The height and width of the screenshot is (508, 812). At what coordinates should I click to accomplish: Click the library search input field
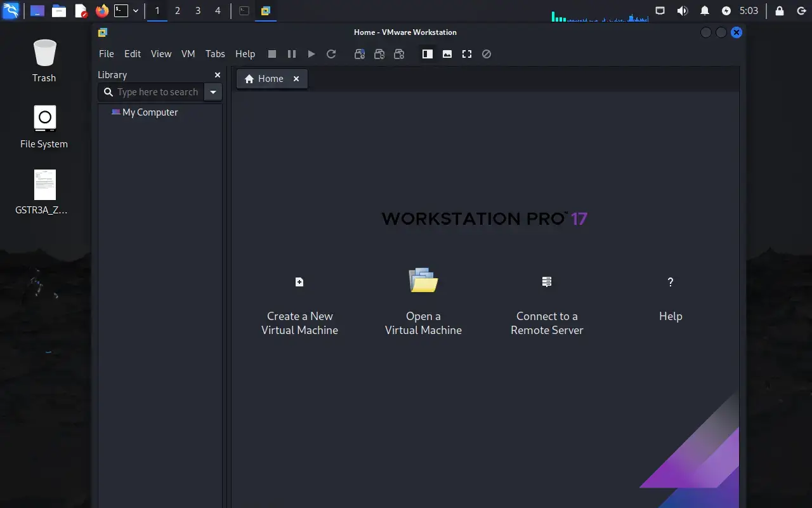click(150, 92)
